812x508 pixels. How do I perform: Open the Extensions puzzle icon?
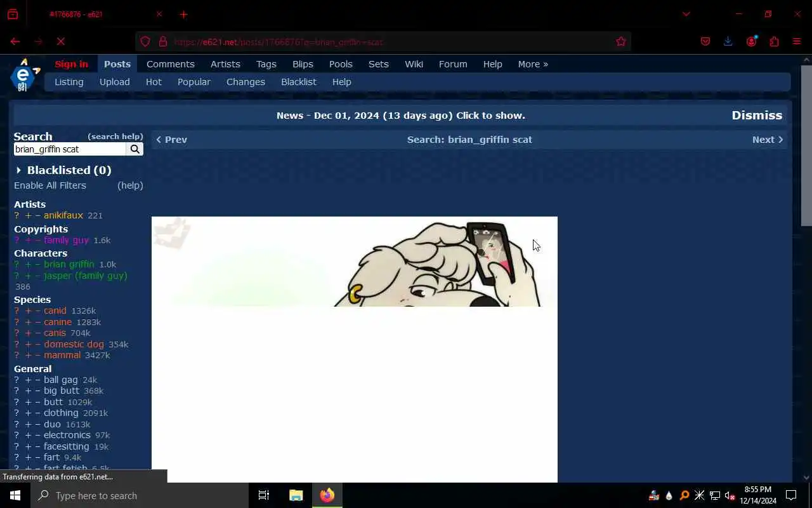point(774,41)
